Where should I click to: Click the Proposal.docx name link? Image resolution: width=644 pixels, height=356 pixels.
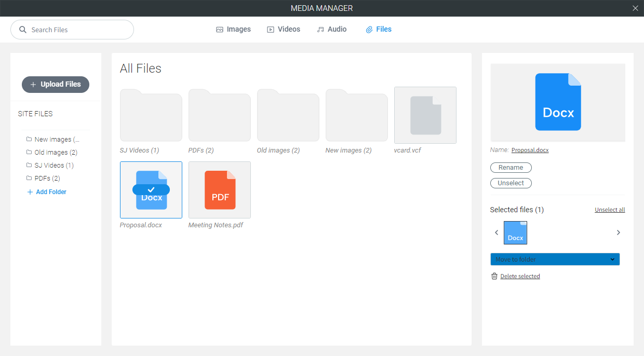pyautogui.click(x=530, y=150)
